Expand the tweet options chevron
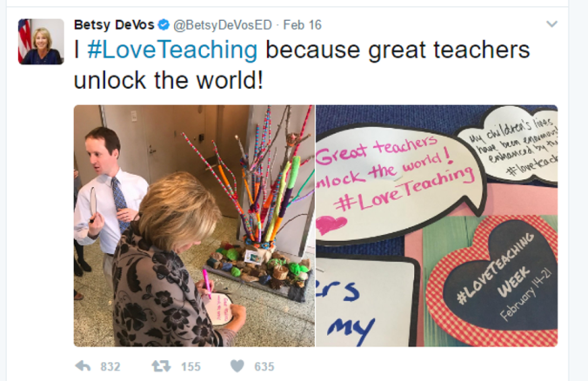 tap(551, 24)
